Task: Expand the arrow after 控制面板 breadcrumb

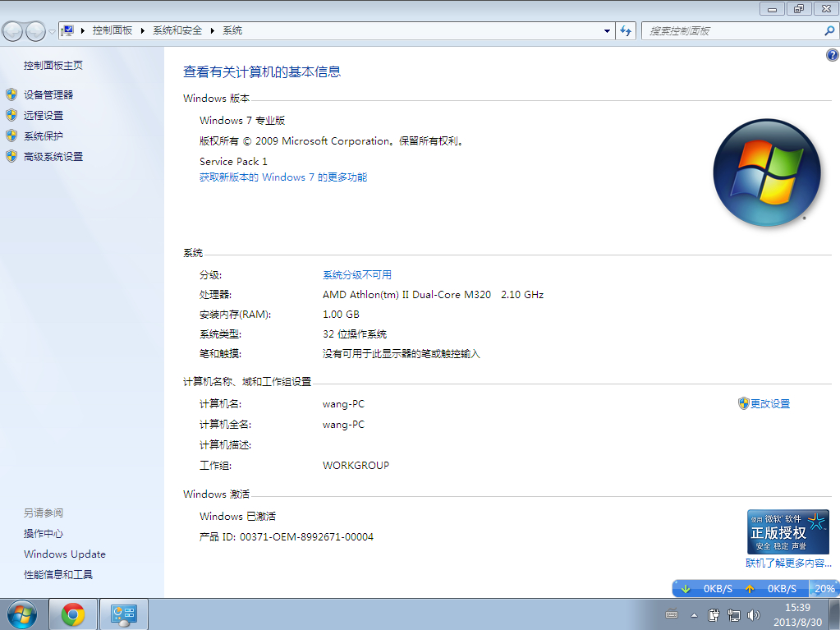Action: [143, 30]
